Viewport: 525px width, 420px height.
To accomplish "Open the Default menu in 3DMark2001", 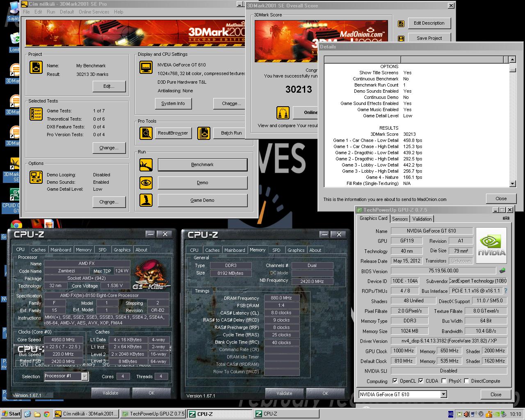I will 67,12.
